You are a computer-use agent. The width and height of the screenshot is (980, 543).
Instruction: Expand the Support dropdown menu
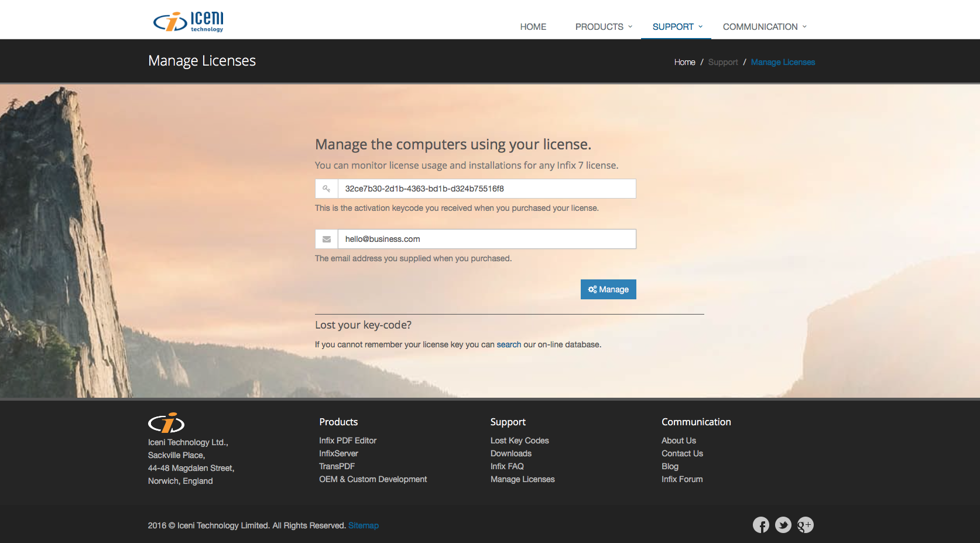676,27
